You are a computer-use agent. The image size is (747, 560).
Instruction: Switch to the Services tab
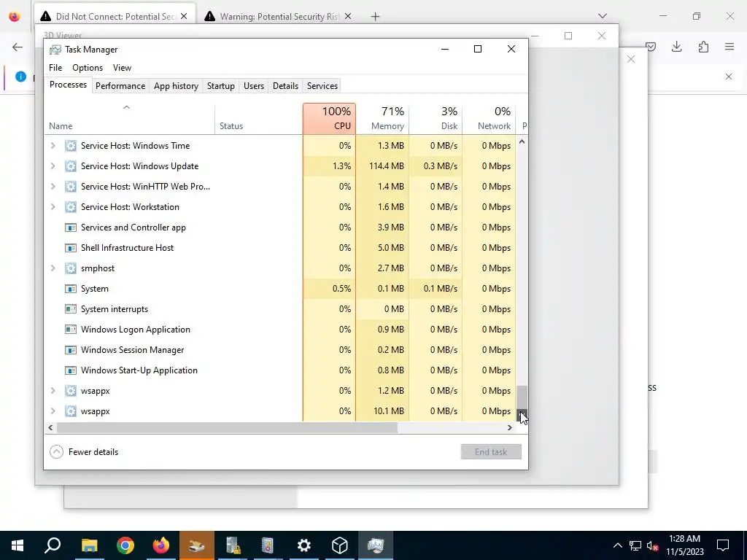[x=322, y=86]
